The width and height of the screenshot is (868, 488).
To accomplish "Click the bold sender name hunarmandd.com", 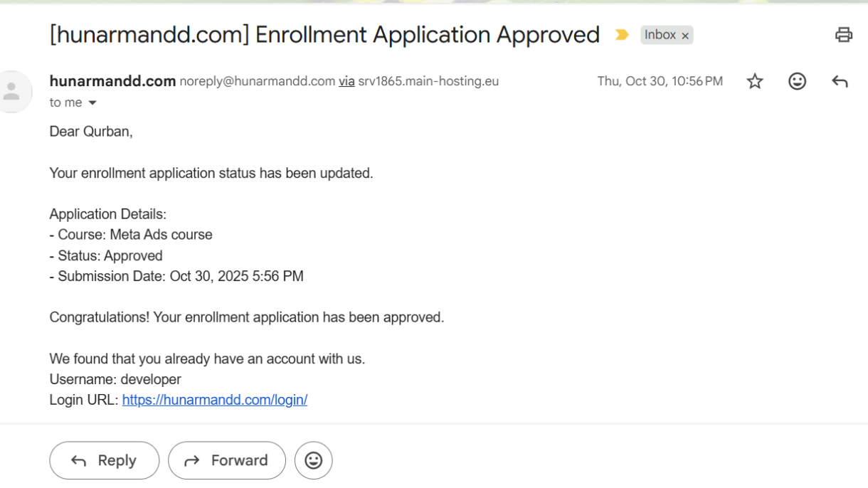I will tap(112, 81).
